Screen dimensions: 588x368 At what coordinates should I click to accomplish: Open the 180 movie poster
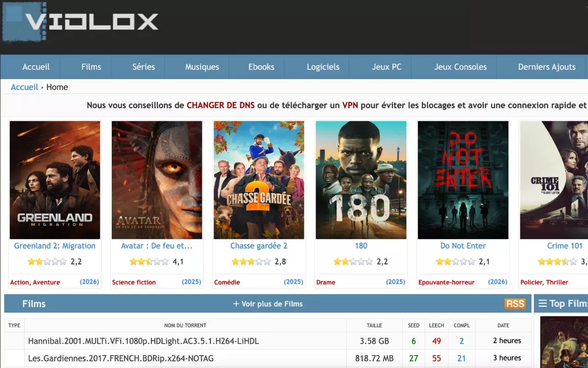361,180
